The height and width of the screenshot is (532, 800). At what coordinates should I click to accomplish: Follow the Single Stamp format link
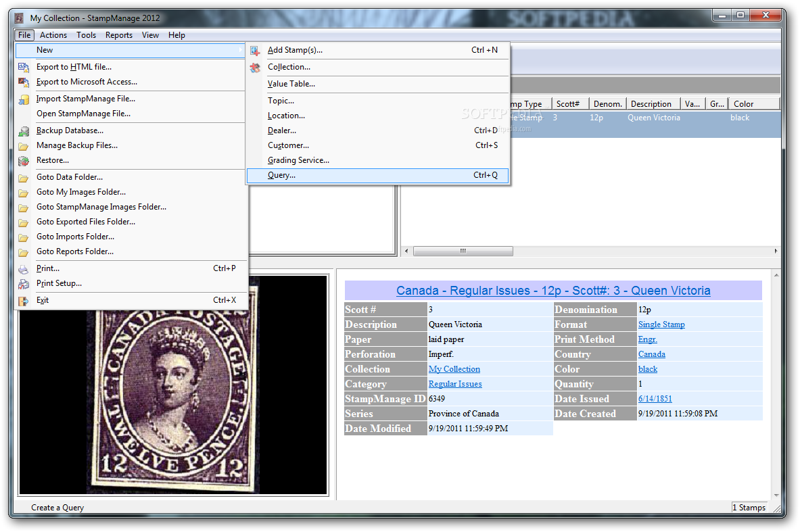coord(661,324)
